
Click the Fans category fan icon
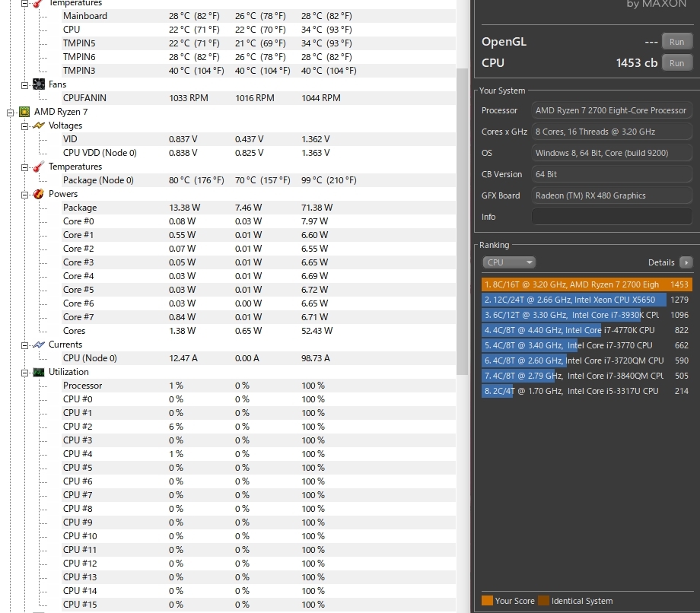pos(39,84)
